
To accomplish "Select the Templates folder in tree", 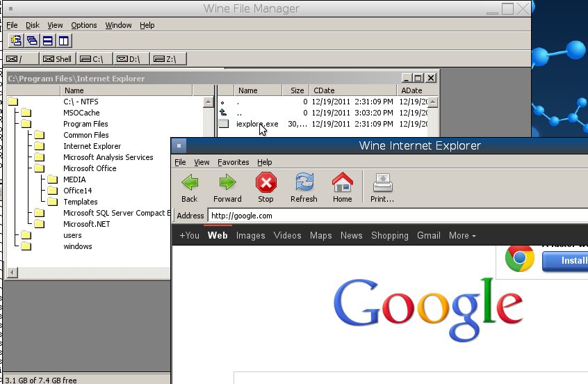I will tap(80, 202).
